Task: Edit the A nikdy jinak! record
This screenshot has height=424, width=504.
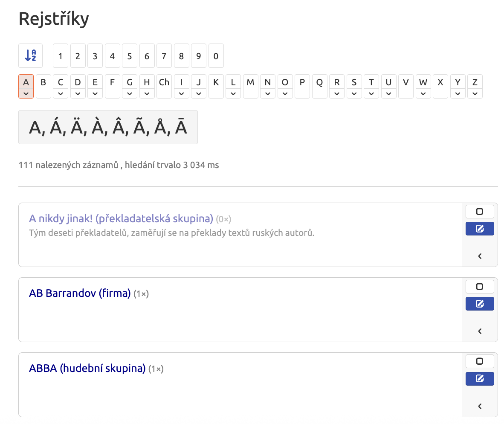Action: [480, 229]
